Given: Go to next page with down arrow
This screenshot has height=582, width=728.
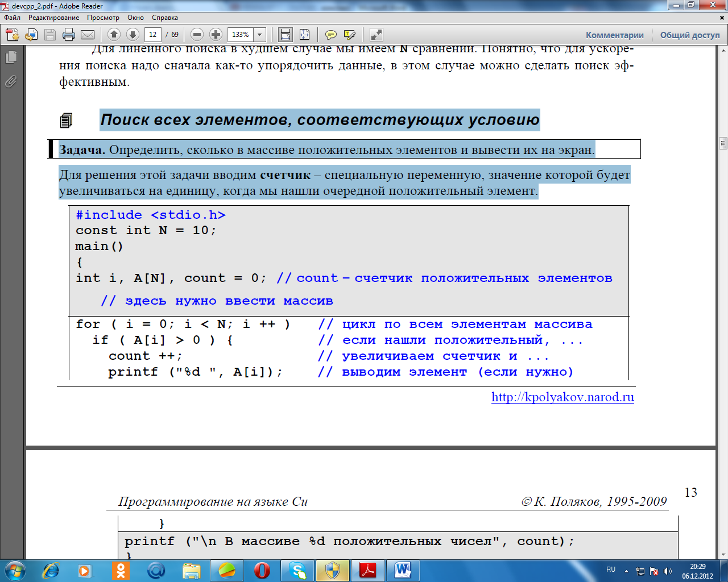Looking at the screenshot, I should pos(133,35).
